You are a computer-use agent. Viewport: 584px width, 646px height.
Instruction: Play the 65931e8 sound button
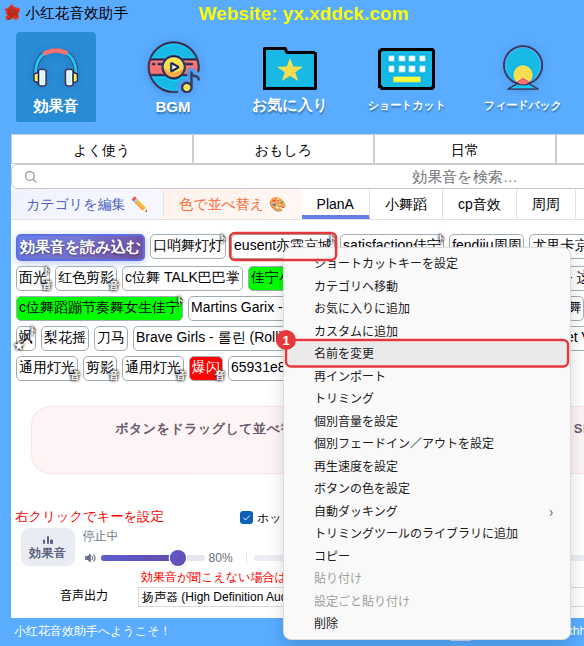point(257,368)
